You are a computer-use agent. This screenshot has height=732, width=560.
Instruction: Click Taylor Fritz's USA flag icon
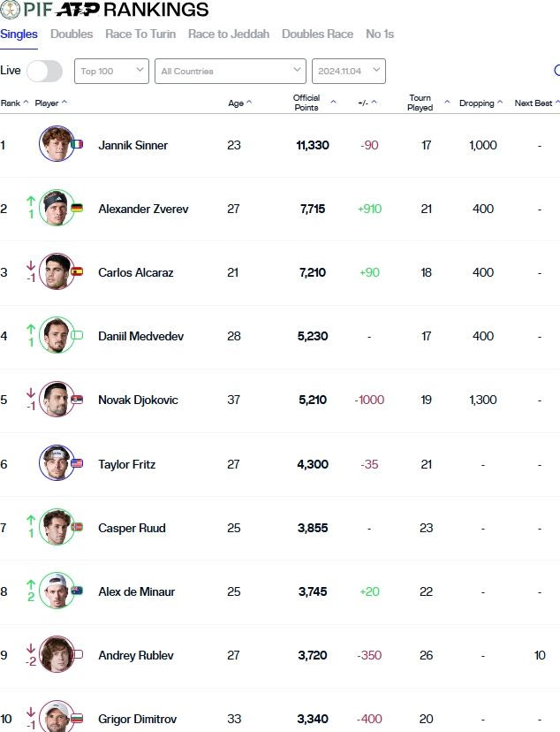click(77, 463)
